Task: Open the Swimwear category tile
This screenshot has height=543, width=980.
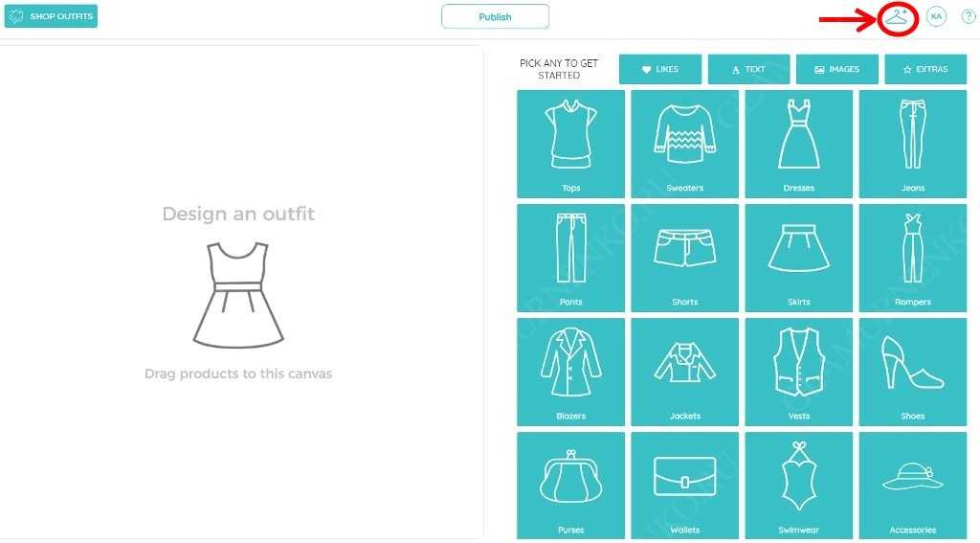Action: [x=799, y=486]
